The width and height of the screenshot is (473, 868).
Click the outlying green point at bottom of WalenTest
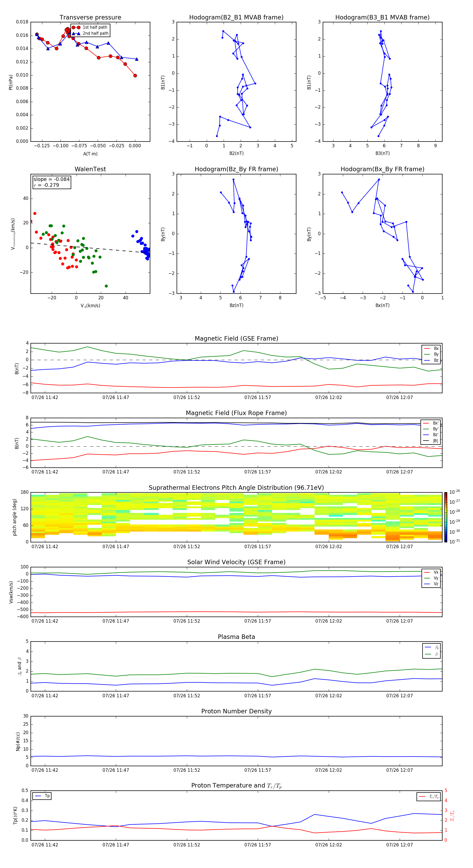tap(106, 286)
